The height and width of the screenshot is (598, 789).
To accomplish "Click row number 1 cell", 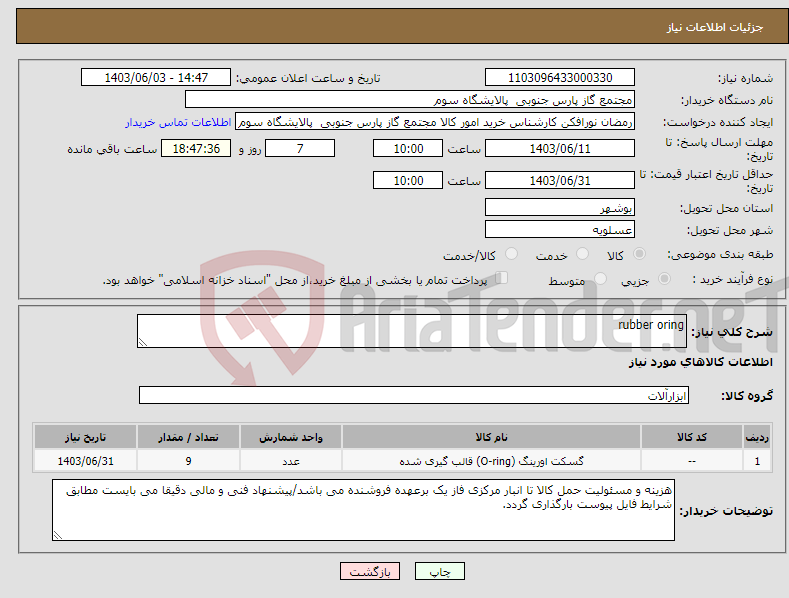I will click(757, 461).
